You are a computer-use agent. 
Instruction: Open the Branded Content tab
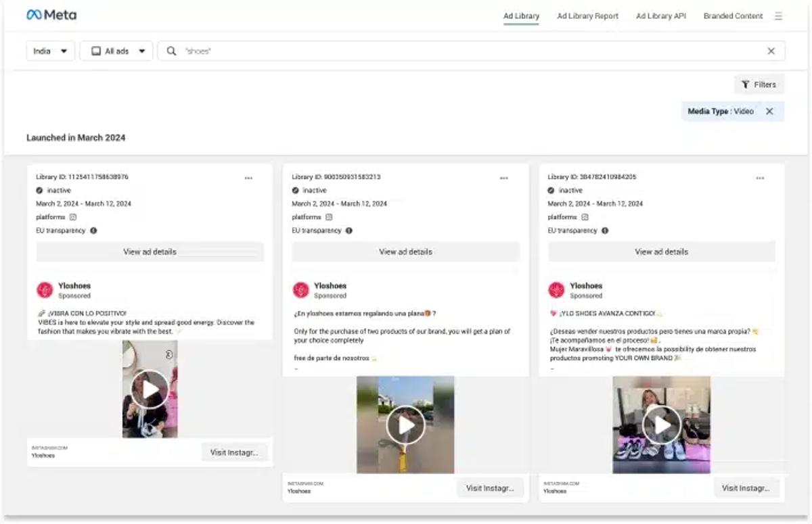point(732,16)
